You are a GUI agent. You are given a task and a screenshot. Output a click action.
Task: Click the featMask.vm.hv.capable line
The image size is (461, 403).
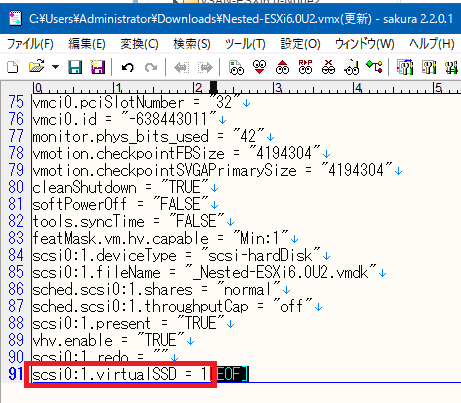coord(161,238)
